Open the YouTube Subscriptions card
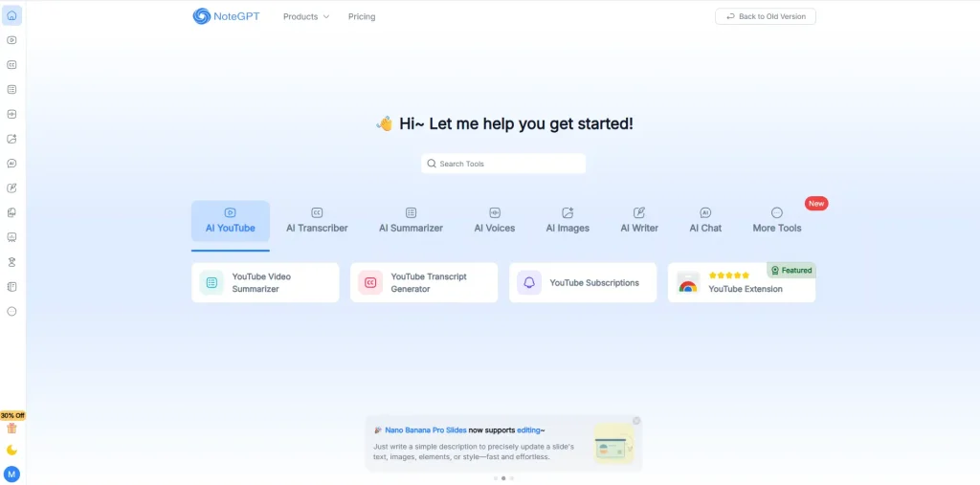The width and height of the screenshot is (980, 485). 583,283
